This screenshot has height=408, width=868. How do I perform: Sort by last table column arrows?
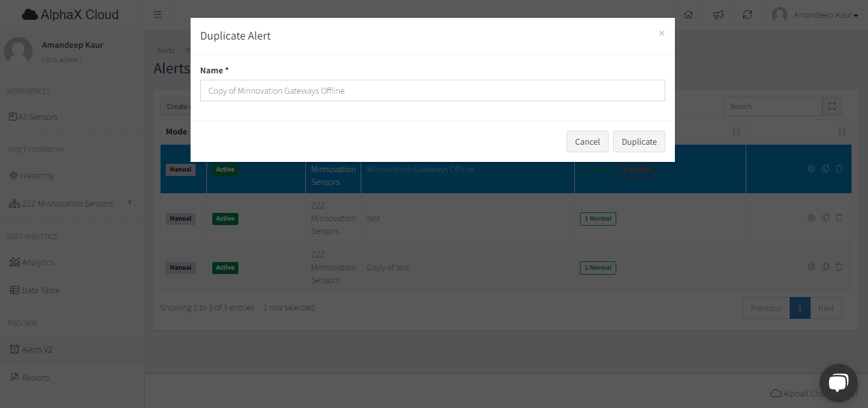click(x=841, y=131)
